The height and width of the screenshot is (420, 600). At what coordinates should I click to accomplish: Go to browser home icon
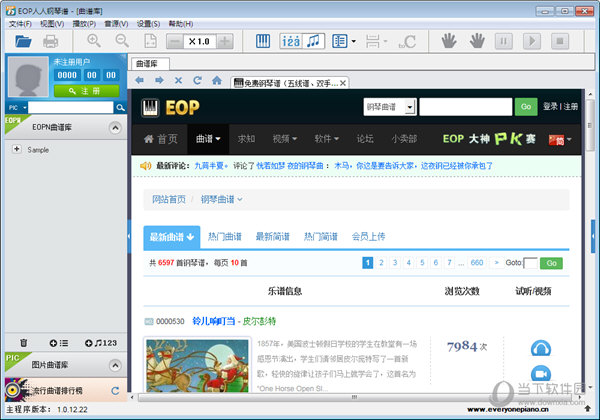pyautogui.click(x=217, y=80)
